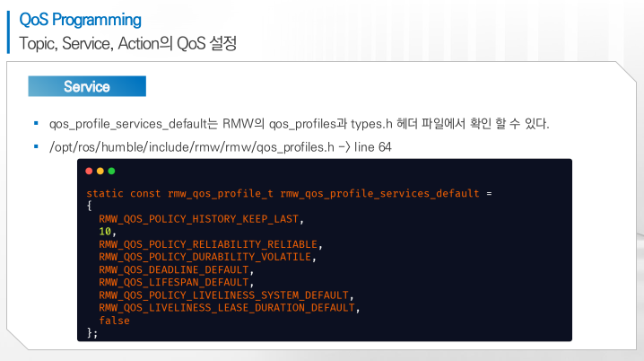Screen dimensions: 644x361
Task: Click the green value 10 in the code
Action: pos(105,232)
